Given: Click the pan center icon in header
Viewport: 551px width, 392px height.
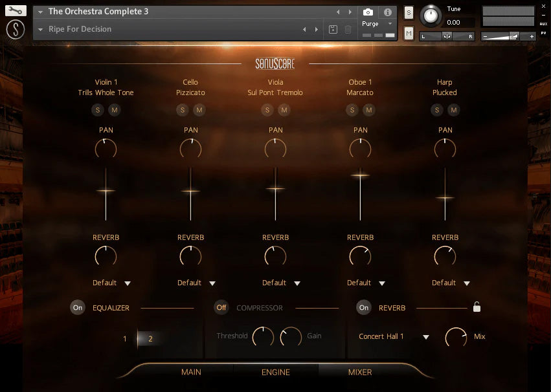Looking at the screenshot, I should pyautogui.click(x=447, y=36).
